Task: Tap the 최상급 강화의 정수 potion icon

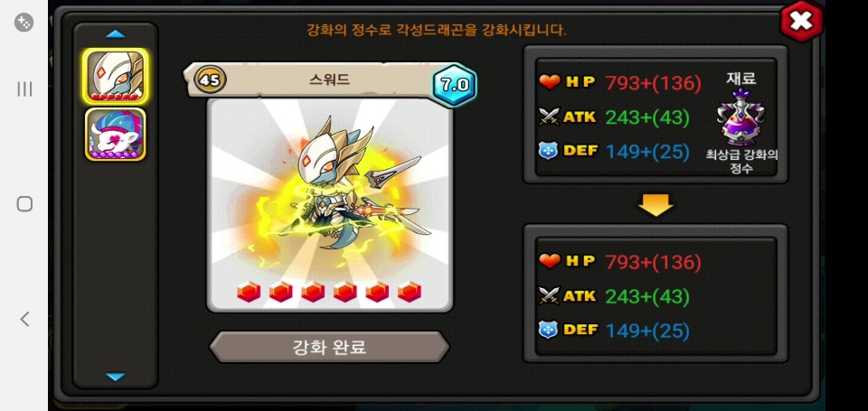Action: point(741,117)
